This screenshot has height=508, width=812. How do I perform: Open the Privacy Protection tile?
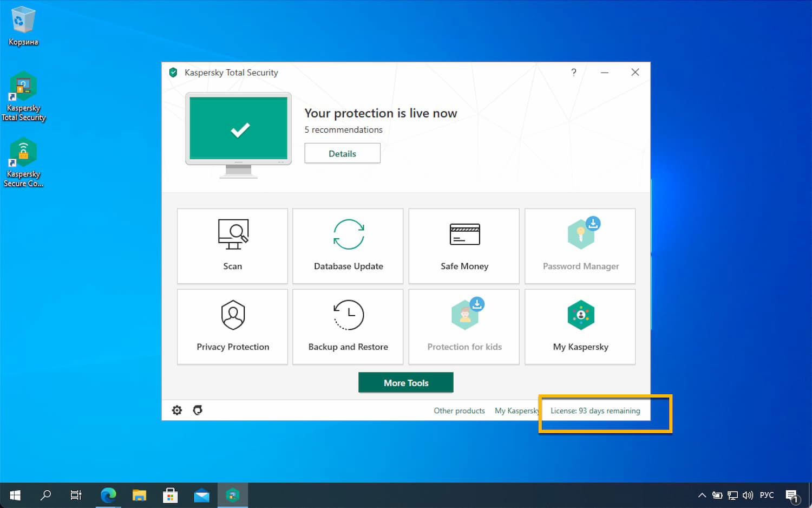tap(232, 327)
